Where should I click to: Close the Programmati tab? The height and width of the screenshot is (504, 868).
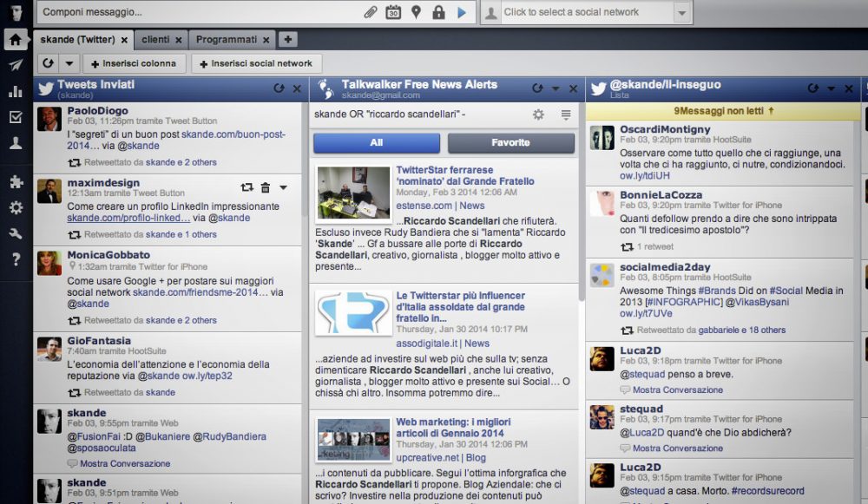coord(266,40)
